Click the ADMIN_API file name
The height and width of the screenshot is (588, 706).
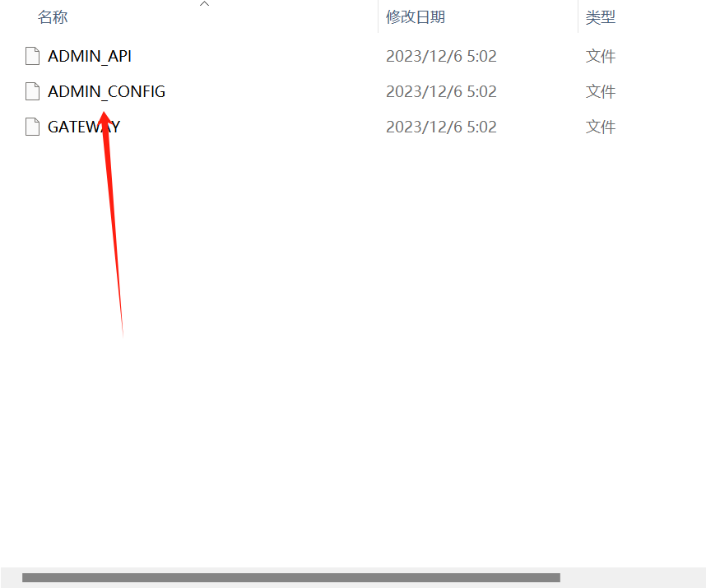coord(90,56)
